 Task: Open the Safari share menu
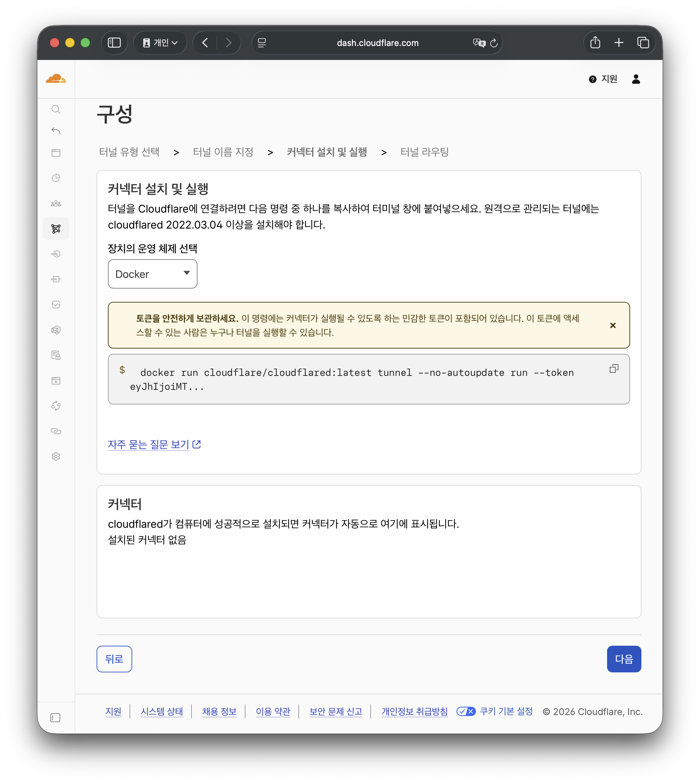tap(595, 42)
